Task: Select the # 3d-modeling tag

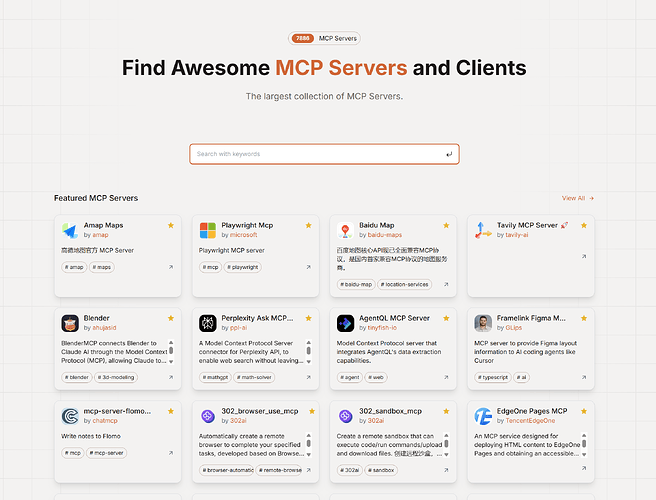Action: pyautogui.click(x=116, y=377)
